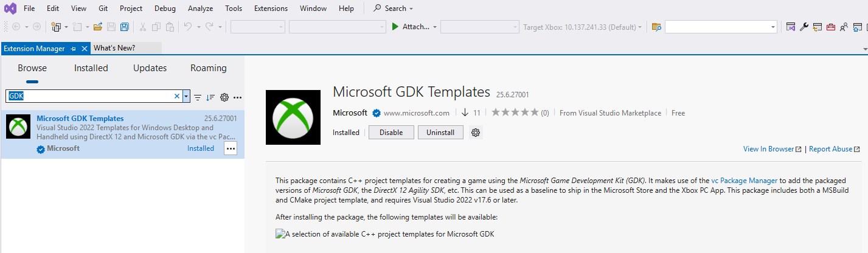868x253 pixels.
Task: Open the Tools menu
Action: point(234,9)
